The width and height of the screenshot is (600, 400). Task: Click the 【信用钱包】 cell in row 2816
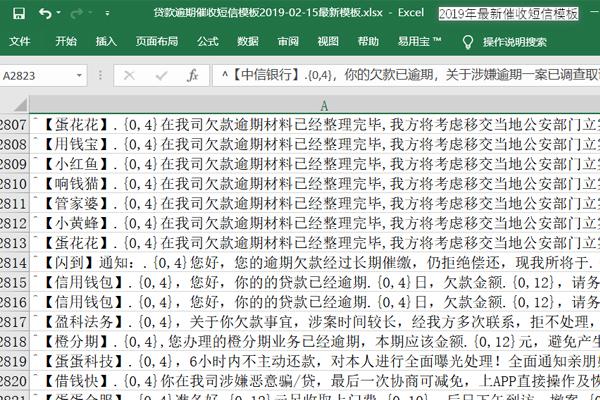pyautogui.click(x=315, y=302)
